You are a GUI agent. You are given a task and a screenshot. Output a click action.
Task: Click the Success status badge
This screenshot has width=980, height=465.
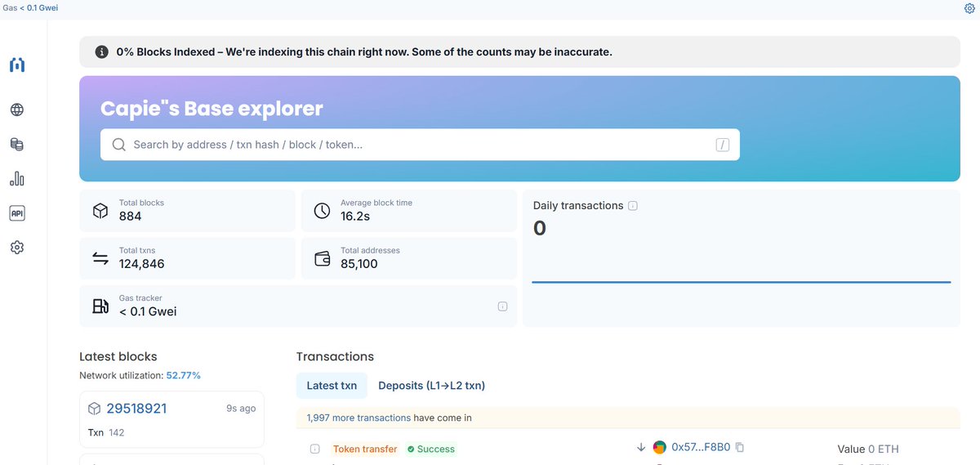pos(431,449)
